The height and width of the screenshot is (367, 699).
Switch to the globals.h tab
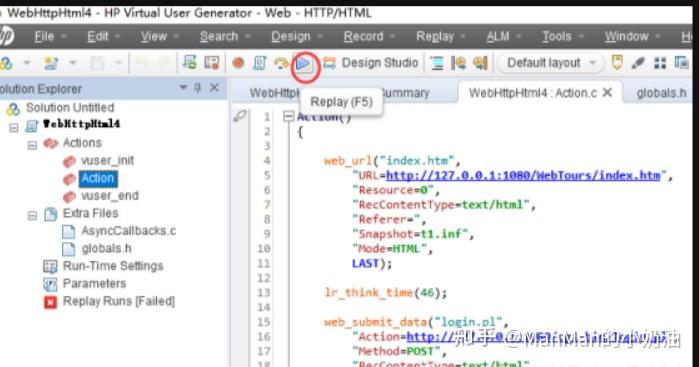[661, 93]
